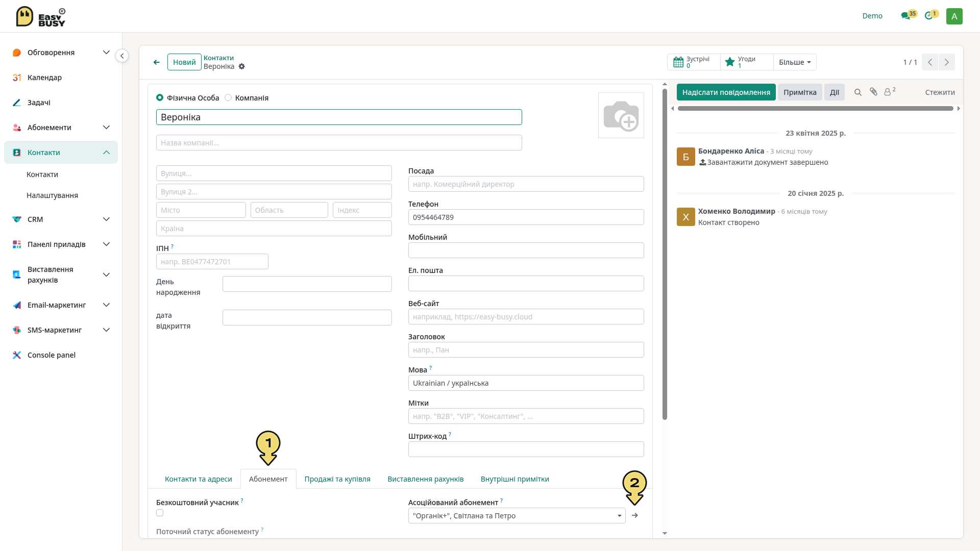
Task: Click the Примітка button
Action: pyautogui.click(x=800, y=92)
